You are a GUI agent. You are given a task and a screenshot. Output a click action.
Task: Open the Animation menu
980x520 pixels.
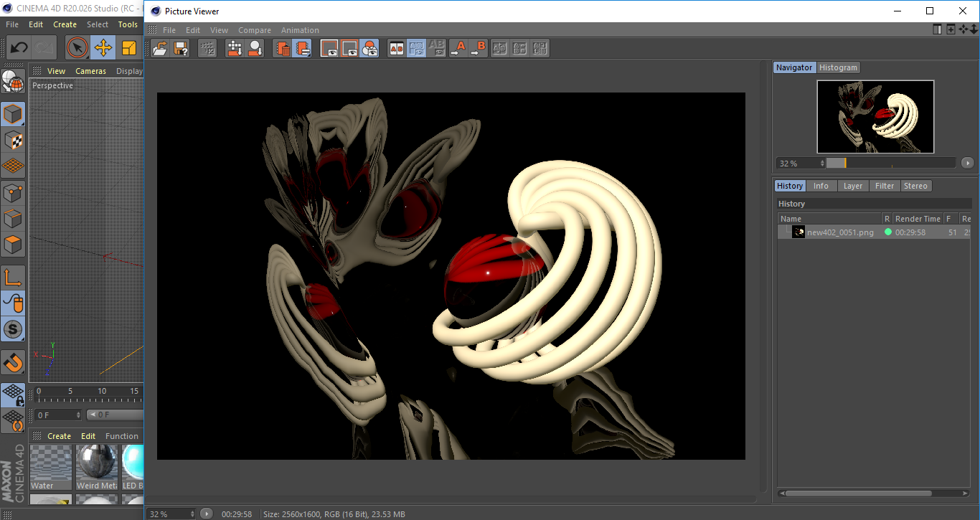click(300, 30)
